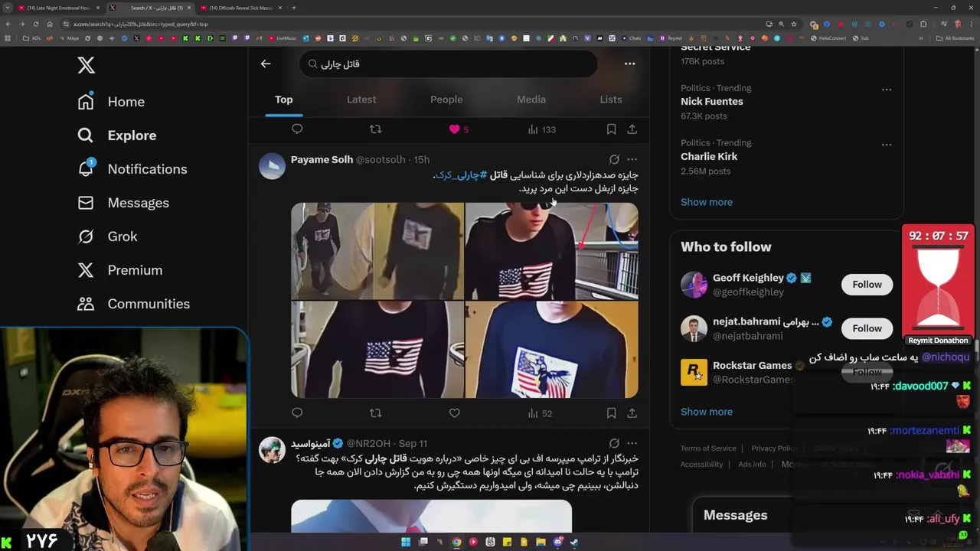Open search options three-dot menu
Image resolution: width=980 pixels, height=551 pixels.
[629, 64]
